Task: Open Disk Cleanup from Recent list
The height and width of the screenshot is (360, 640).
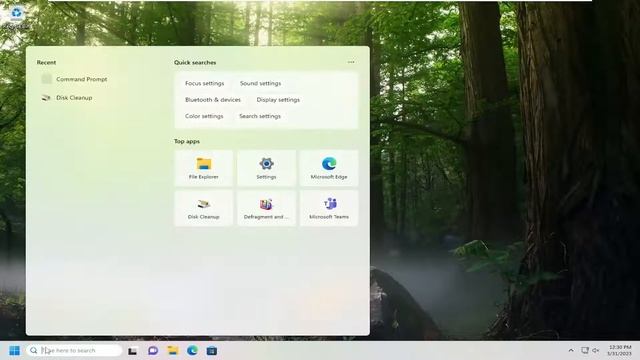Action: click(67, 98)
